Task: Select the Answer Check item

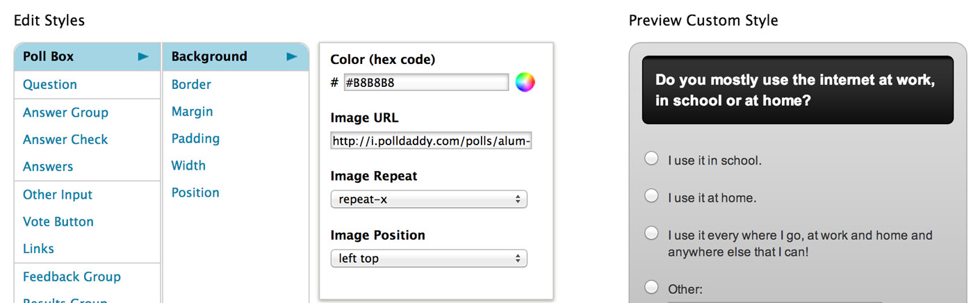Action: pos(65,140)
